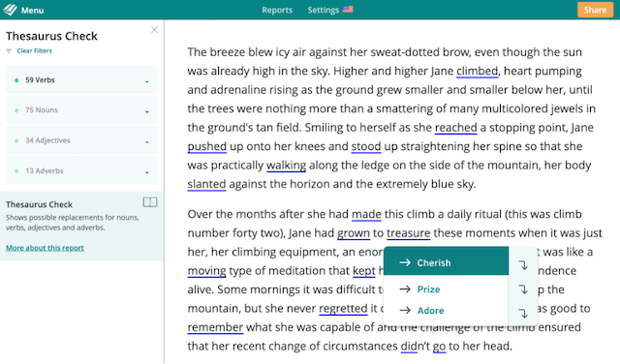
Task: Close the Thesaurus Check panel
Action: point(154,30)
